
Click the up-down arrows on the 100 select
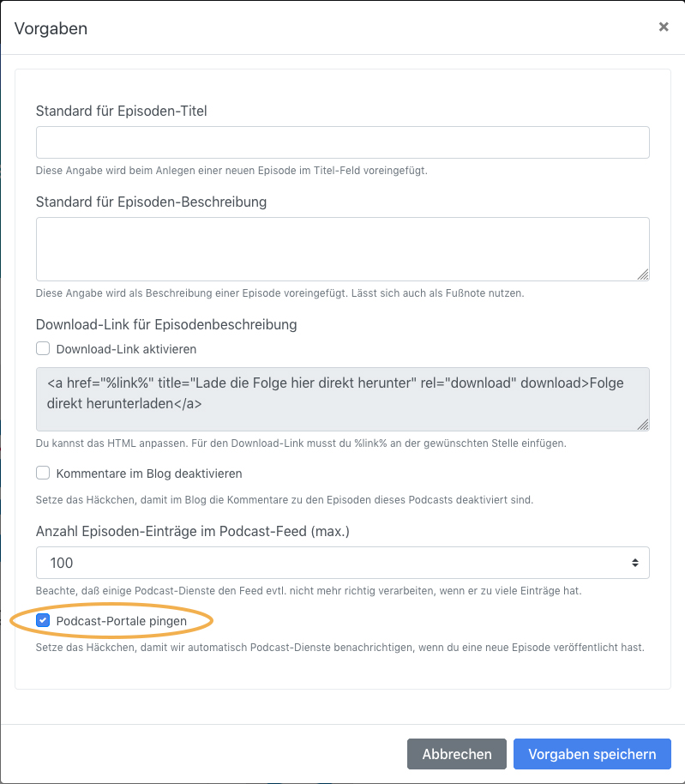click(634, 563)
